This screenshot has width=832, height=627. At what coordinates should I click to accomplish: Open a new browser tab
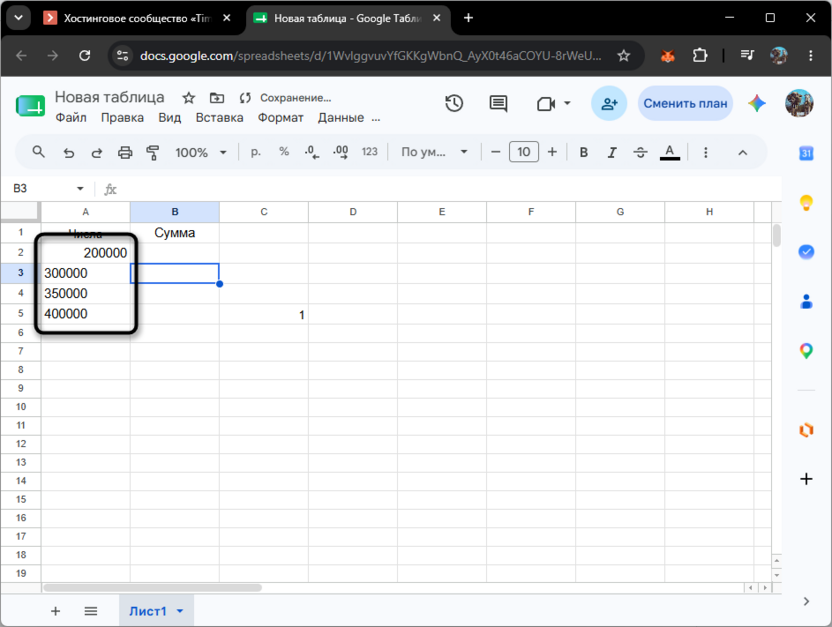469,18
